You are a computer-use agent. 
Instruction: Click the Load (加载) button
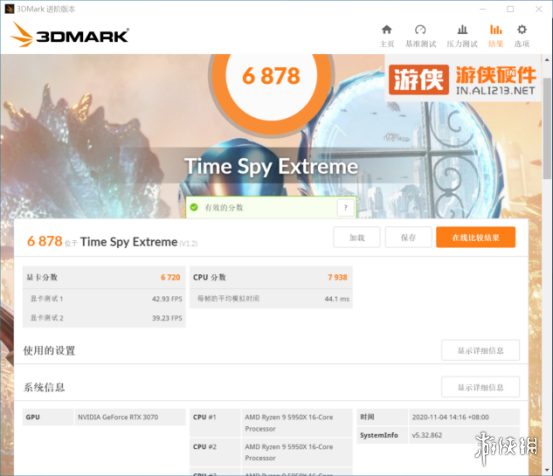[357, 237]
